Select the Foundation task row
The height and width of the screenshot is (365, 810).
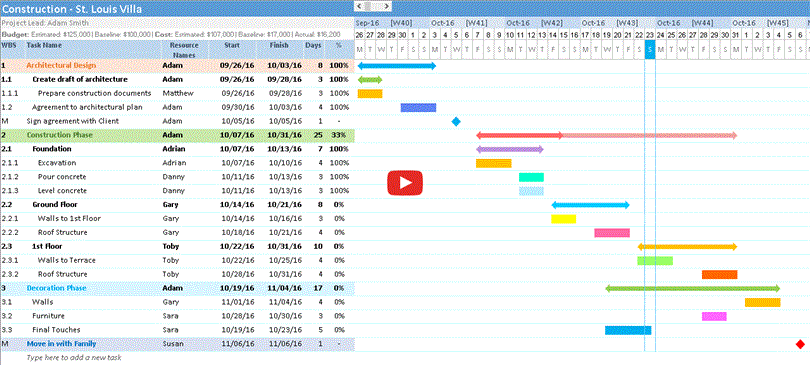pyautogui.click(x=178, y=149)
